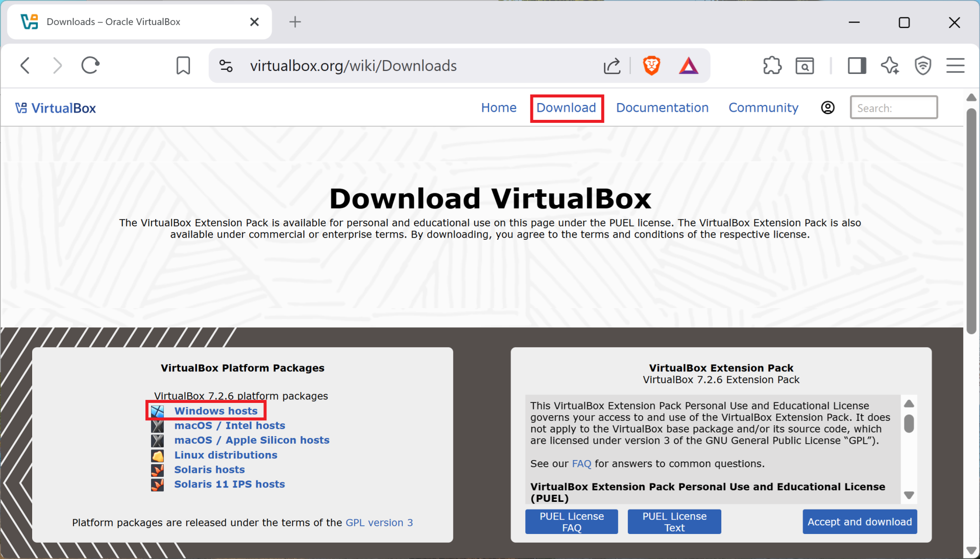Click the VirtualBox logo
This screenshot has height=559, width=980.
click(x=55, y=108)
